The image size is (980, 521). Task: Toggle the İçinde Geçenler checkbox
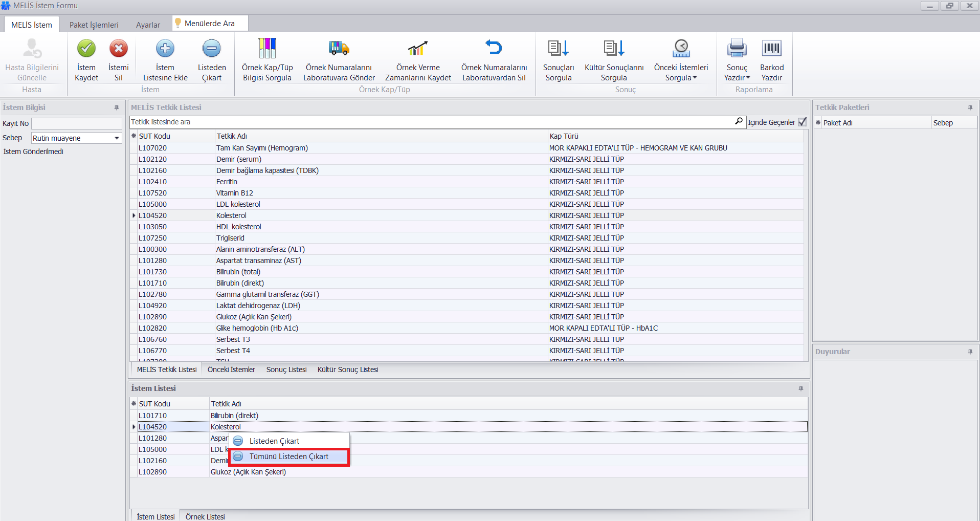802,122
